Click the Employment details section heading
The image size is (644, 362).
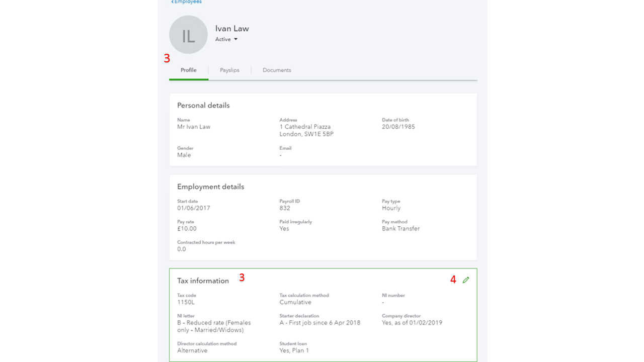210,186
